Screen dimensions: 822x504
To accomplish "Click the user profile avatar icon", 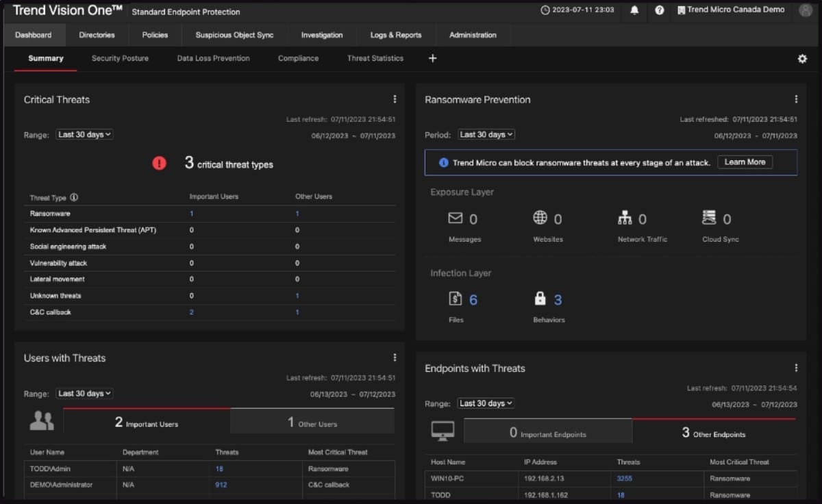I will pos(805,10).
